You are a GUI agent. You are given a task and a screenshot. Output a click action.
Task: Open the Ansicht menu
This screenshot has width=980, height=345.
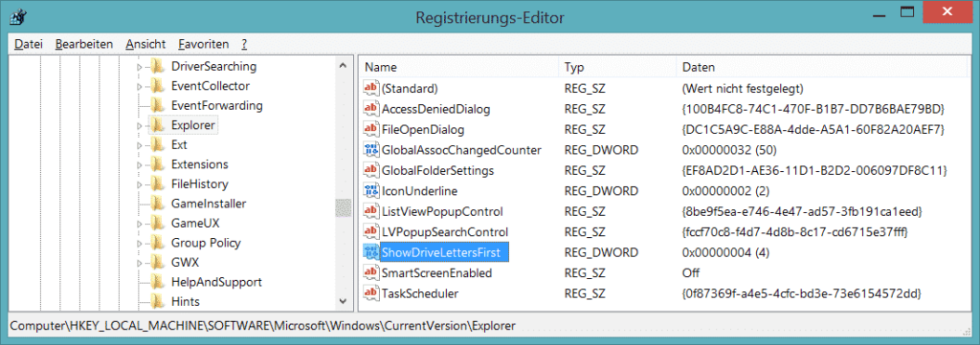click(x=145, y=44)
